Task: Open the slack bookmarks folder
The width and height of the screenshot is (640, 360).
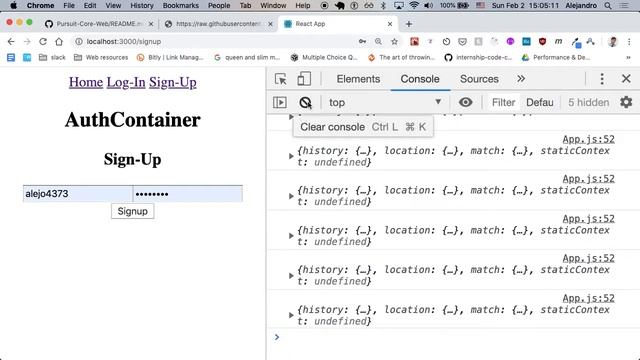Action: (x=52, y=58)
